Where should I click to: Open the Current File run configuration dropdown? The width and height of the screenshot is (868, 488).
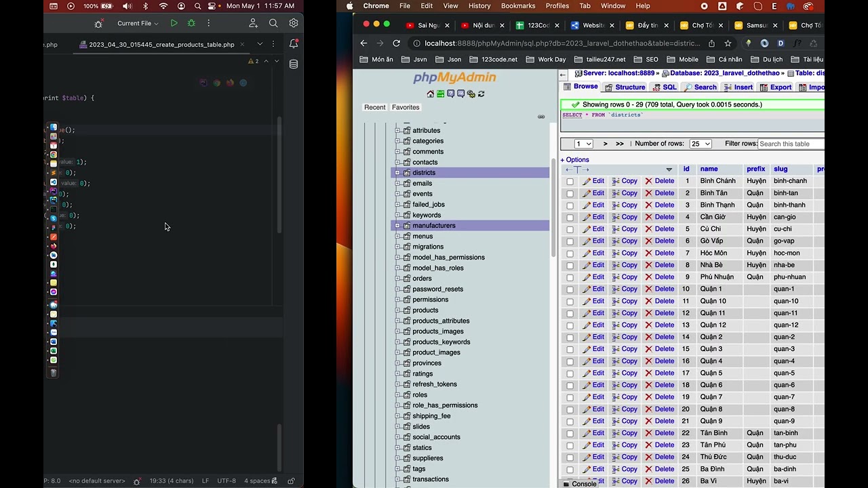click(x=138, y=23)
